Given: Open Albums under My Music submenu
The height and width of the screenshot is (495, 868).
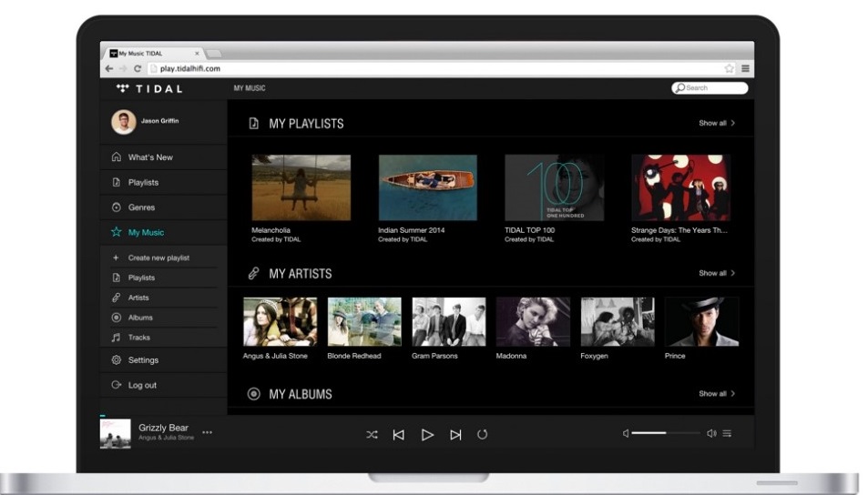Looking at the screenshot, I should tap(163, 318).
